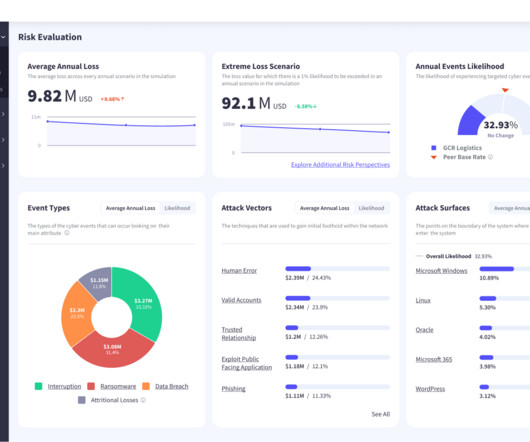Click the Human Error progress bar
The height and width of the screenshot is (442, 530).
click(x=337, y=269)
